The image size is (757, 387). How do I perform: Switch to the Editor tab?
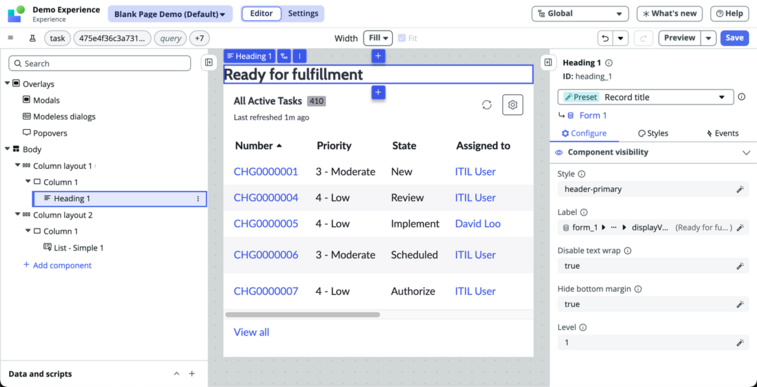click(261, 14)
